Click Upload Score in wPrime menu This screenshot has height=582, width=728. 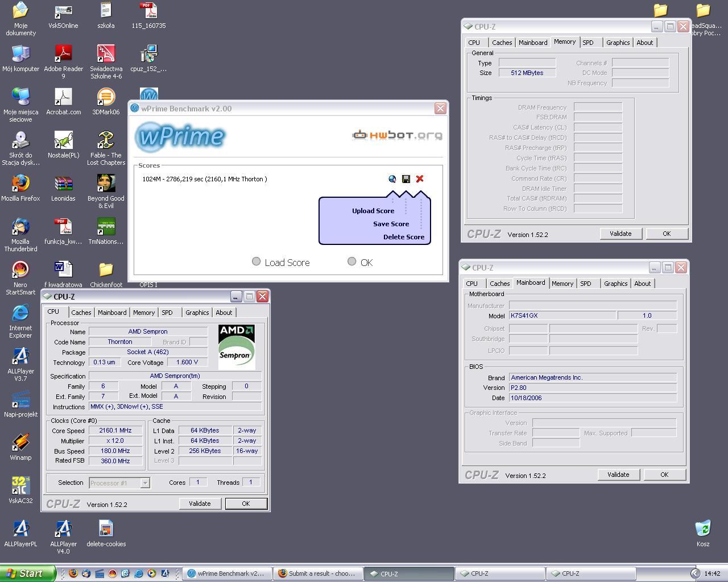[373, 211]
